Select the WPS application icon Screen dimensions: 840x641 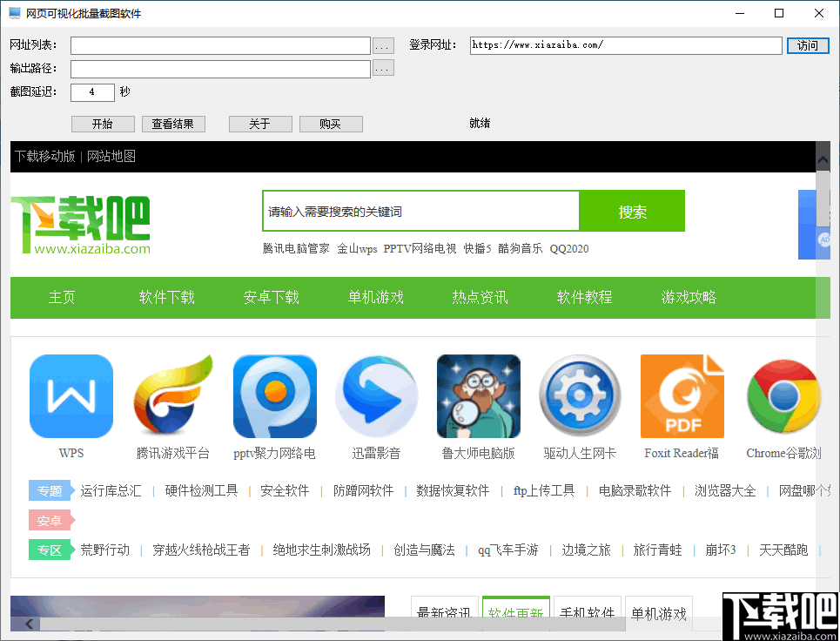tap(71, 396)
